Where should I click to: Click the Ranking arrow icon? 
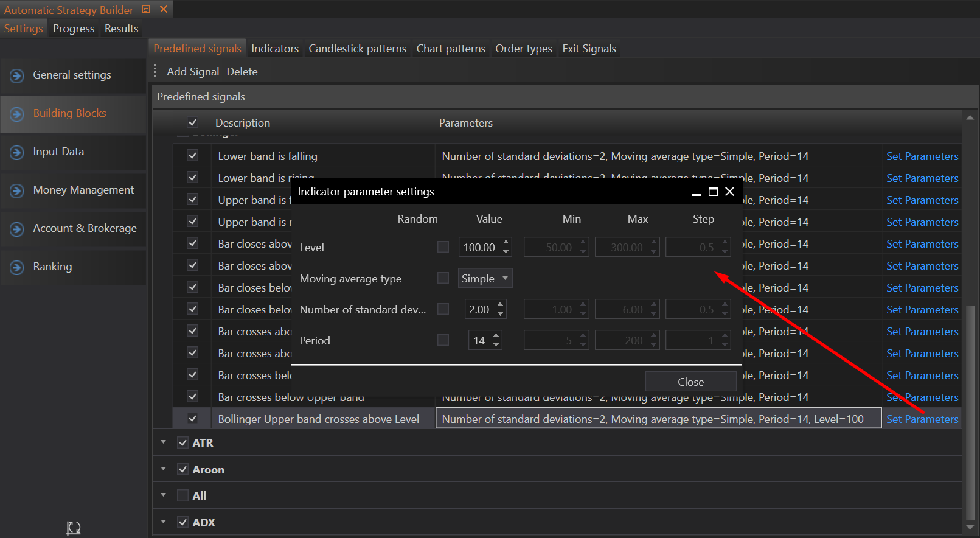click(x=17, y=267)
